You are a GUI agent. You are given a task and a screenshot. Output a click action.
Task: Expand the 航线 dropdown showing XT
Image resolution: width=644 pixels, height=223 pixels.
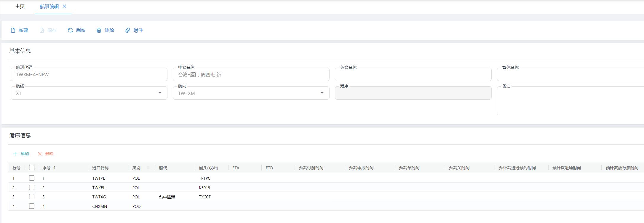pos(160,93)
